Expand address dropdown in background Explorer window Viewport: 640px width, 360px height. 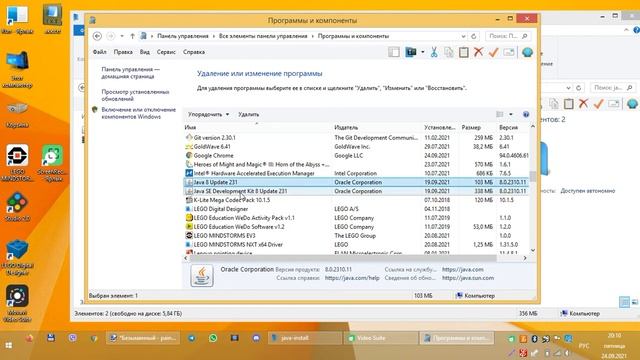(x=568, y=88)
